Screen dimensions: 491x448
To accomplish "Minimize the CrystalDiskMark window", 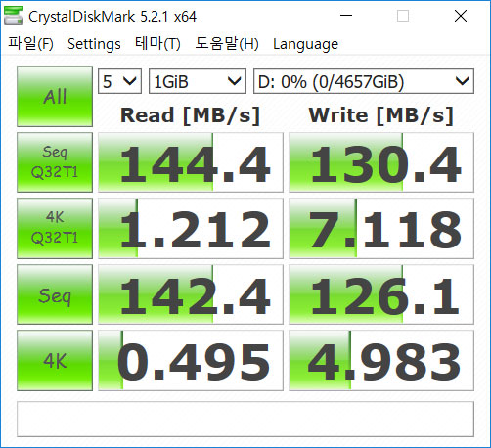I will coord(346,16).
